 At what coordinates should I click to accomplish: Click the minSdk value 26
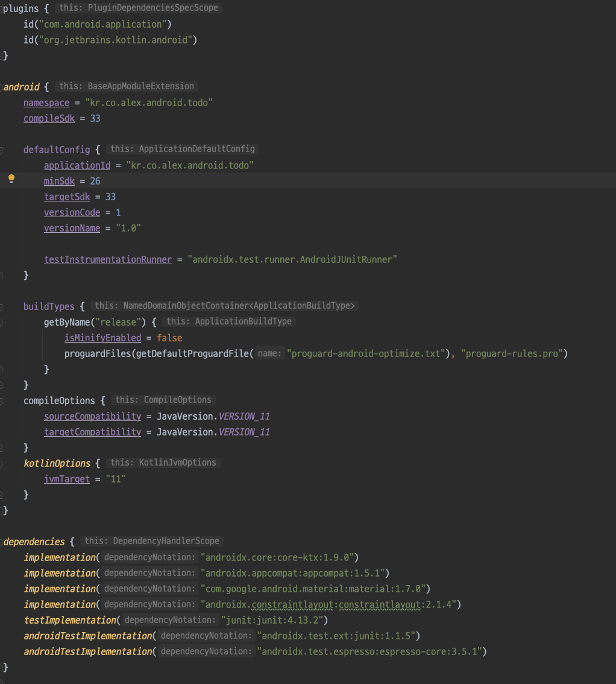coord(95,182)
